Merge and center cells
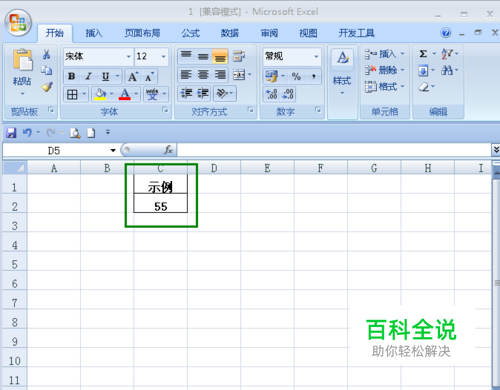500x390 pixels. coord(239,75)
